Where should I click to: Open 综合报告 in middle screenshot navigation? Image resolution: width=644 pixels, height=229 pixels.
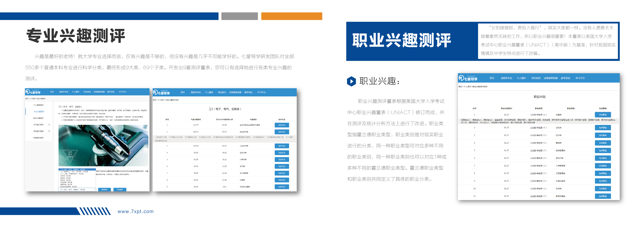click(x=222, y=93)
